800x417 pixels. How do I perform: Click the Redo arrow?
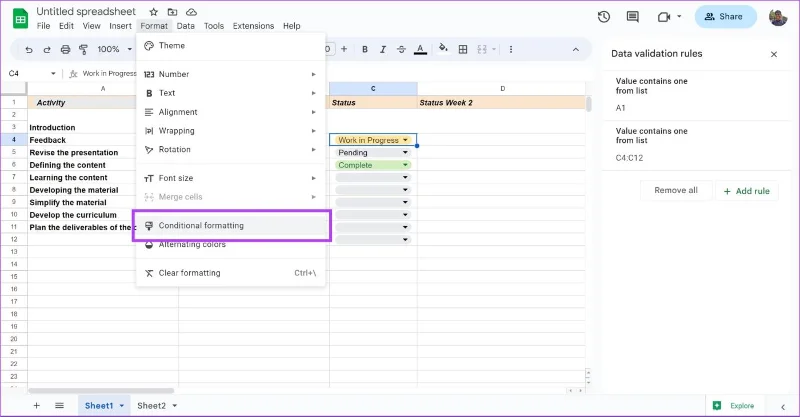[47, 49]
